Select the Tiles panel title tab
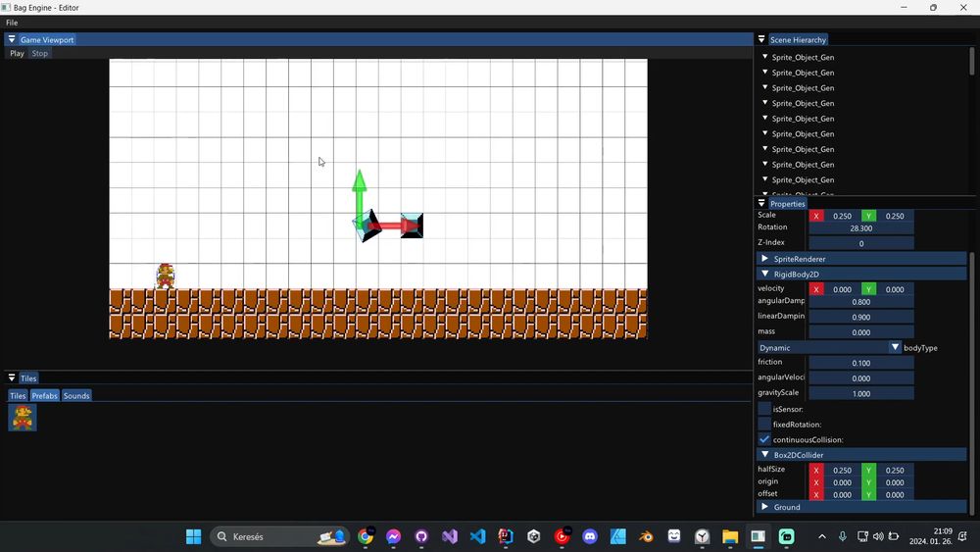This screenshot has height=552, width=980. click(28, 378)
